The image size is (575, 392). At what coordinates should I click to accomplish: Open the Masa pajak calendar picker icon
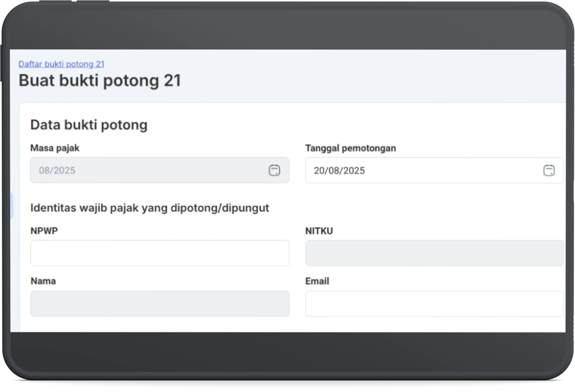(x=274, y=170)
